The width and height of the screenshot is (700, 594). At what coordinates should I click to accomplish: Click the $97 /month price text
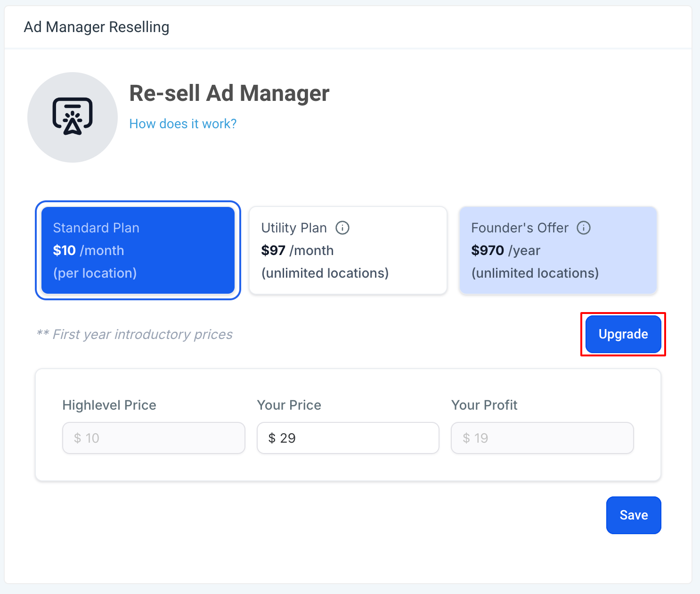pos(298,250)
